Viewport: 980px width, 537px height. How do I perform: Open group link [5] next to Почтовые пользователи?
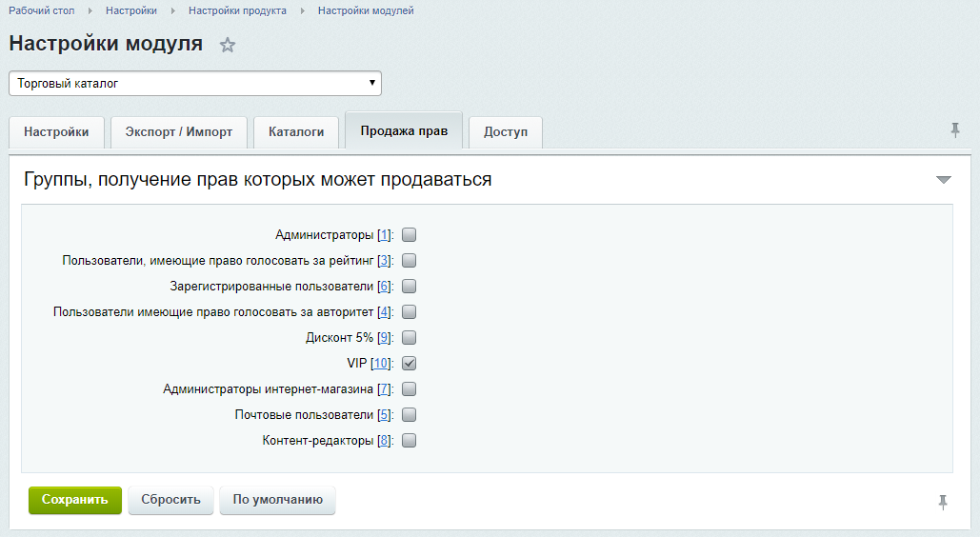coord(384,414)
